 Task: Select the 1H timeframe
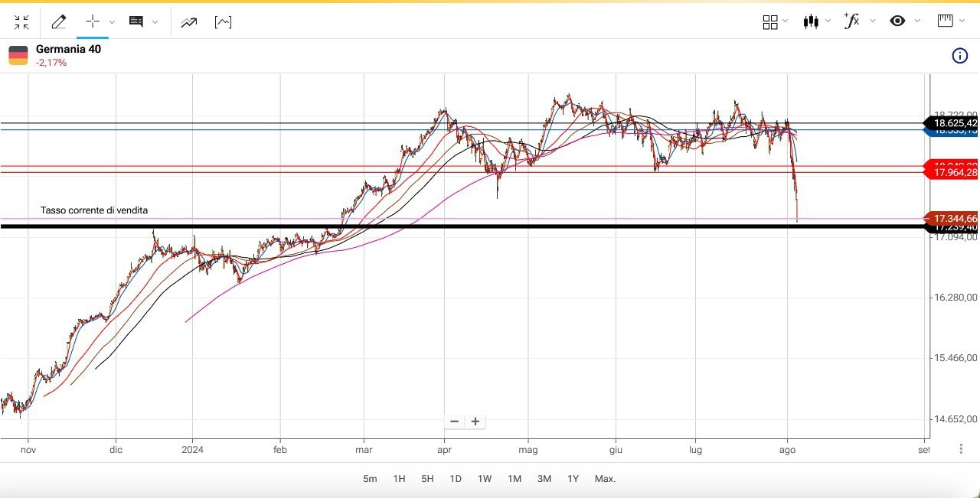[x=399, y=479]
